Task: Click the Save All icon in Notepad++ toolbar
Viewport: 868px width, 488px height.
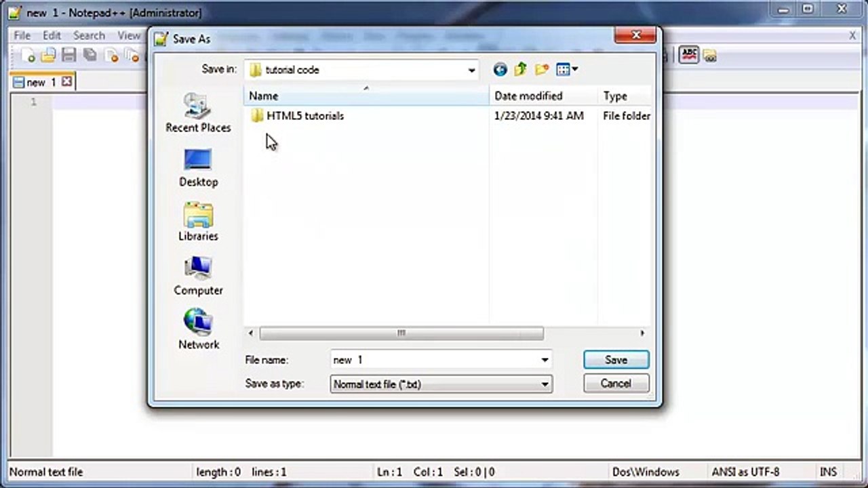Action: [x=90, y=56]
